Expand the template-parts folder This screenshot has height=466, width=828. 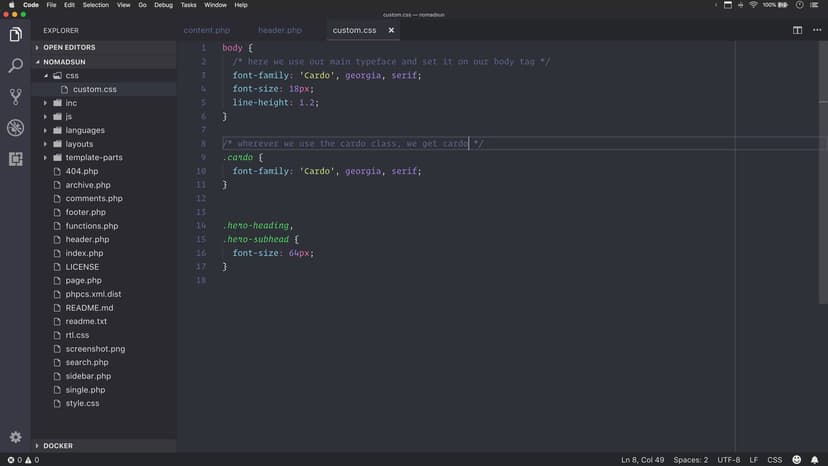(x=94, y=157)
